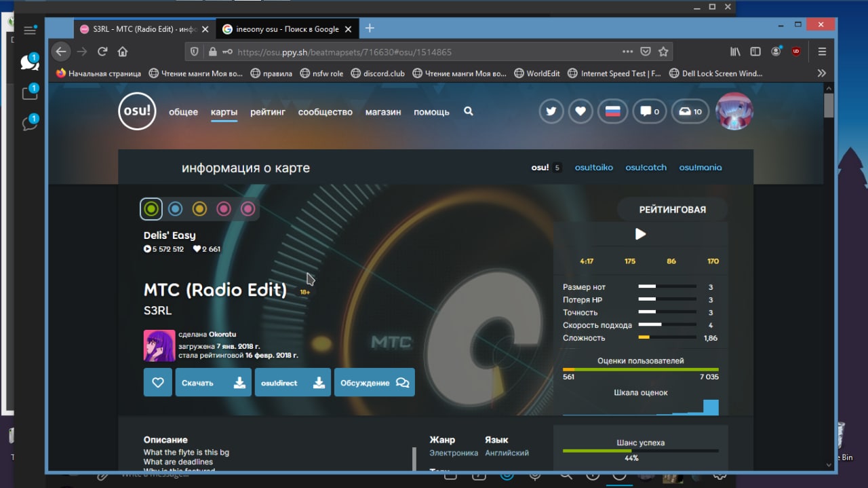Open сообщество navigation menu
The image size is (868, 488).
pos(325,112)
